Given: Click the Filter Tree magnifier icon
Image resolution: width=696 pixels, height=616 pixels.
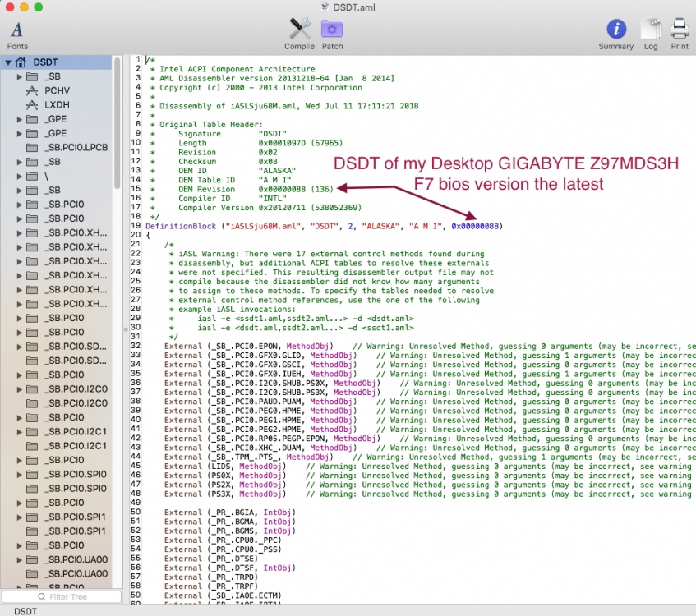Looking at the screenshot, I should (42, 597).
